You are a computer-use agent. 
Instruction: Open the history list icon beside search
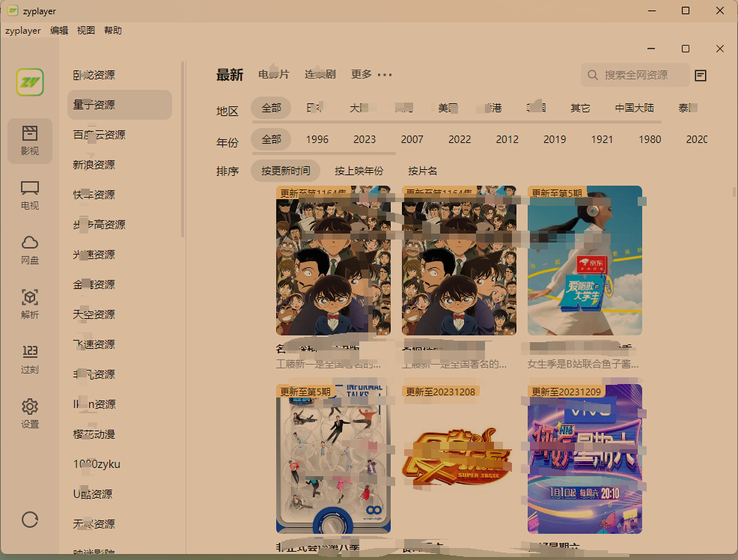pyautogui.click(x=701, y=76)
